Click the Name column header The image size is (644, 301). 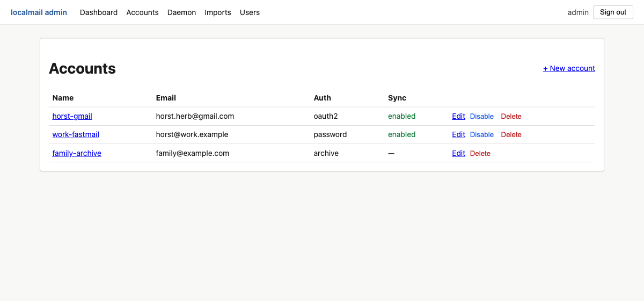63,98
